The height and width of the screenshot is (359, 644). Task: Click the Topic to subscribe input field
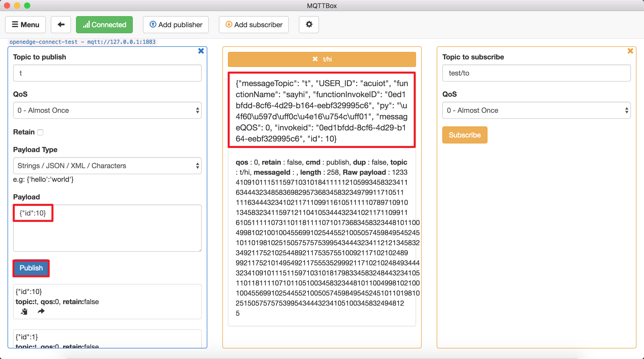(x=536, y=73)
